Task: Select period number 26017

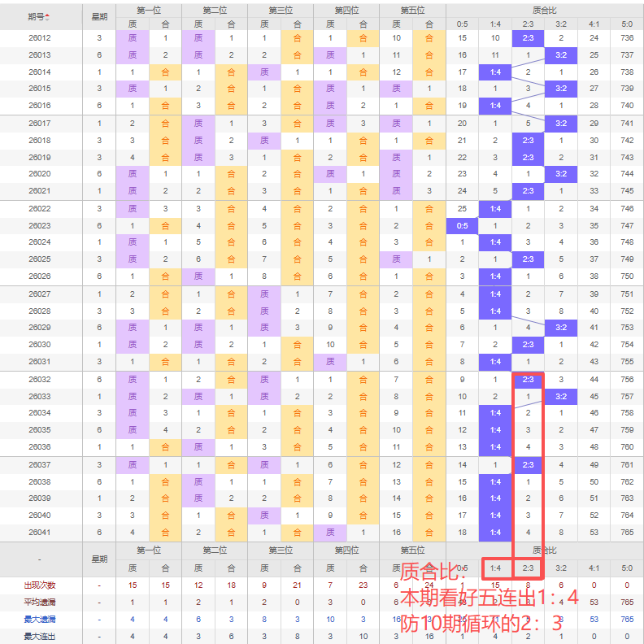Action: pyautogui.click(x=40, y=124)
